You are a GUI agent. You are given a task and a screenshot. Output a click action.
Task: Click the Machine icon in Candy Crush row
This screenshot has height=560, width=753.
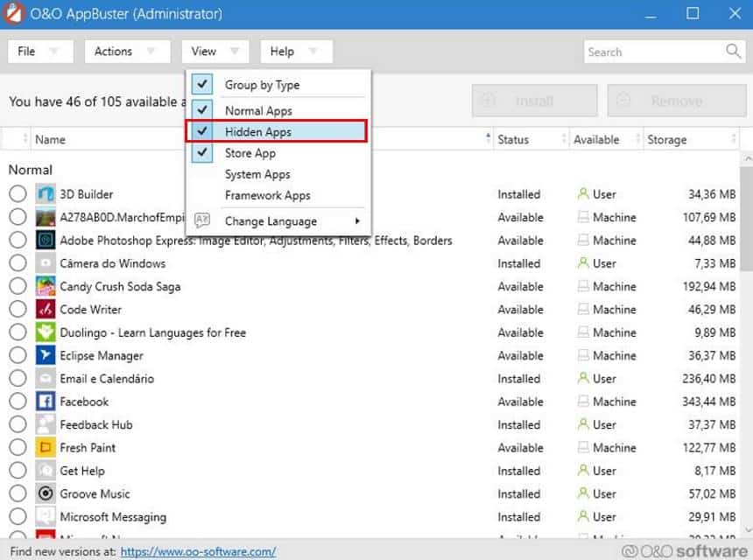pos(583,286)
